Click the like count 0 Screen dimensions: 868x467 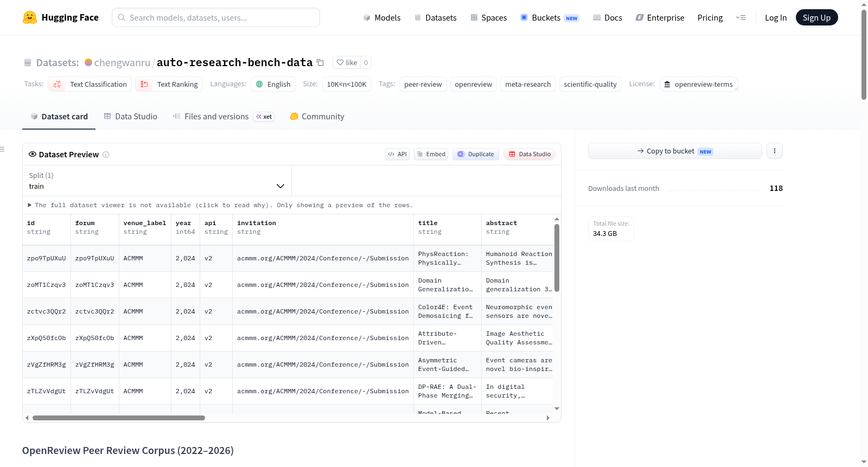[366, 62]
